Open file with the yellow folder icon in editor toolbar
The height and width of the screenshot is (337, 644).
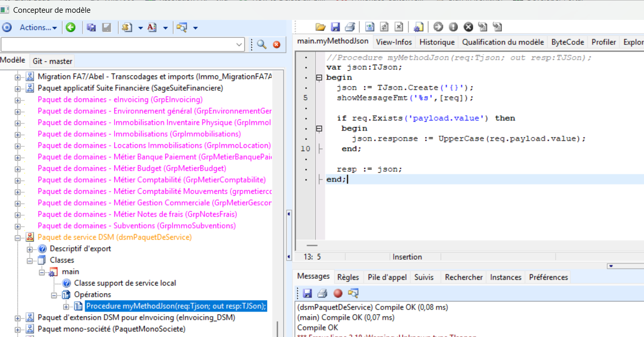click(x=320, y=27)
